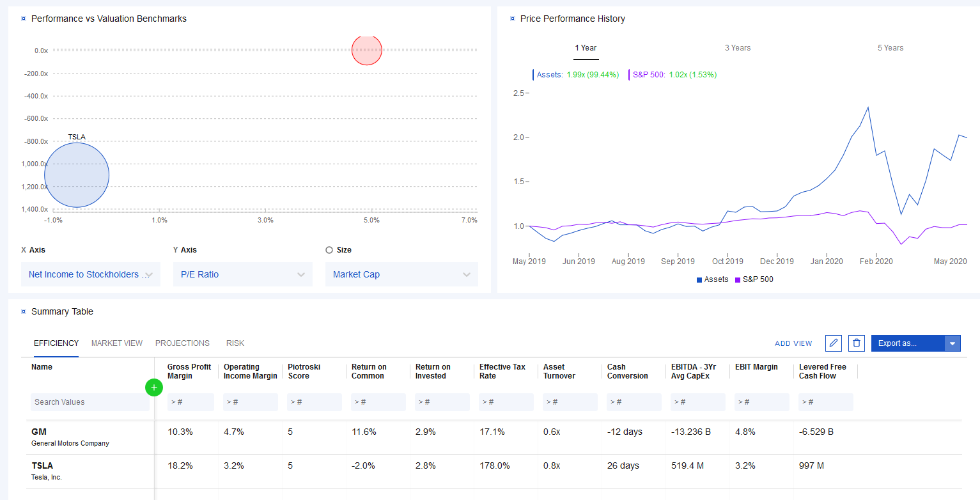Collapse the Price Performance History panel icon
The width and height of the screenshot is (980, 500).
click(513, 19)
